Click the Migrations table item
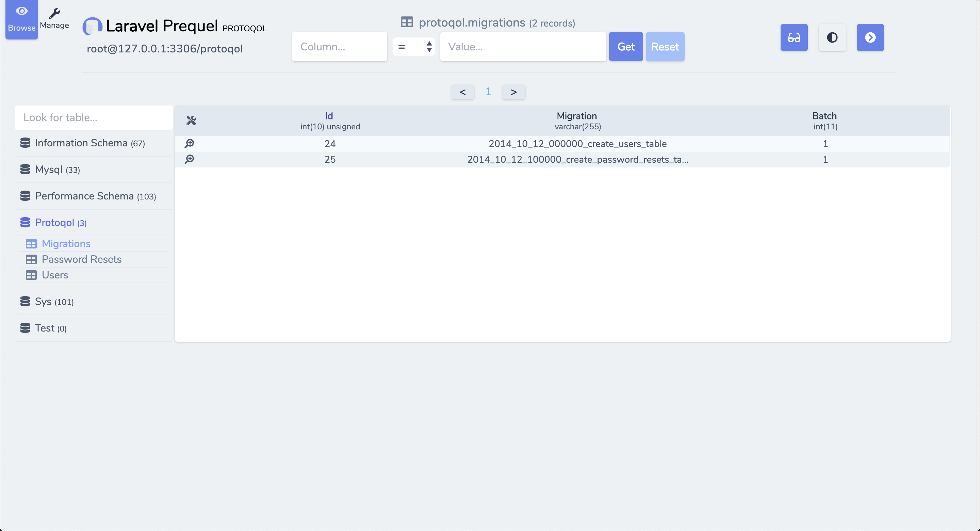Viewport: 980px width, 531px height. coord(66,243)
